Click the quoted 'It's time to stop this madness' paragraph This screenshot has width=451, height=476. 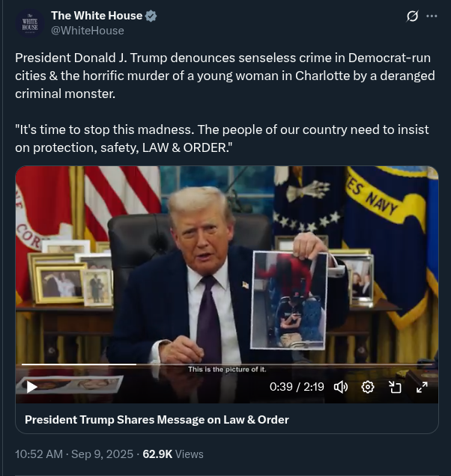(x=222, y=138)
